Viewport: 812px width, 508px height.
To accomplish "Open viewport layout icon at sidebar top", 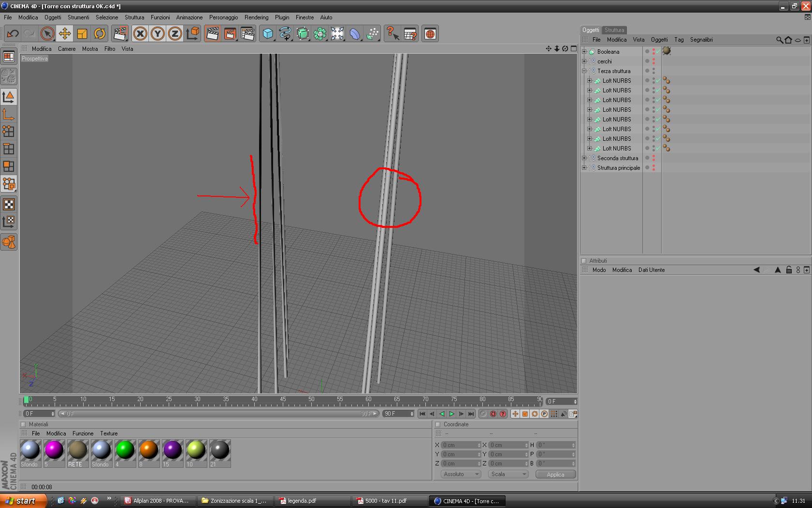I will [9, 57].
